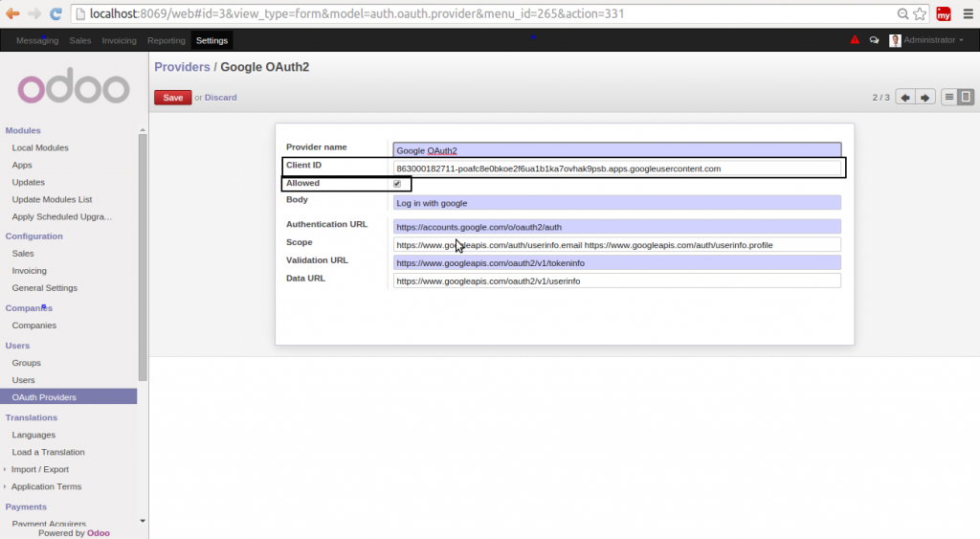Open Sales sidebar item under the Configuration heading

[x=23, y=254]
